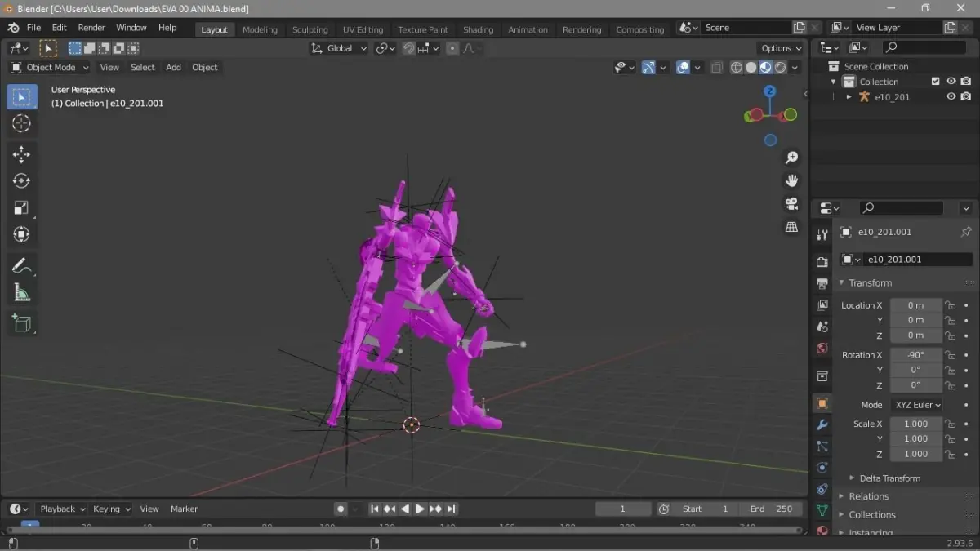Expand the Delta Transform panel
This screenshot has width=980, height=551.
tap(890, 478)
